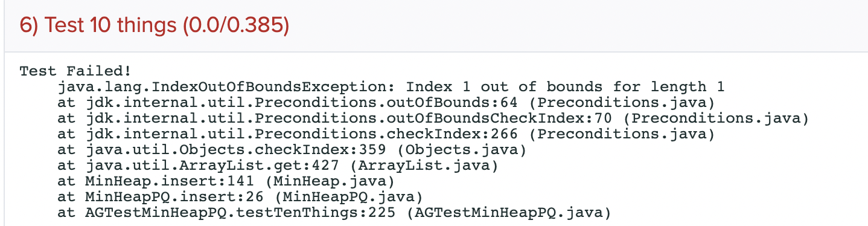Click the (AGTestMinHeapPQ.java) file reference
868x226 pixels.
coord(508,212)
